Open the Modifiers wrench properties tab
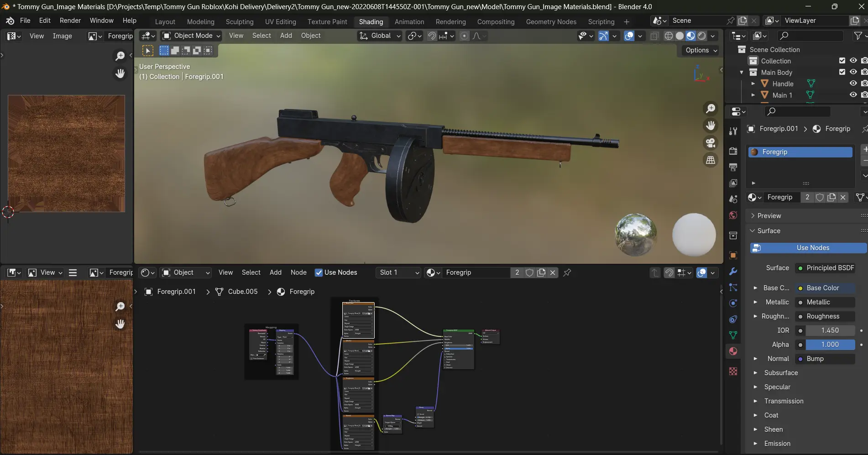Image resolution: width=868 pixels, height=455 pixels. 733,272
